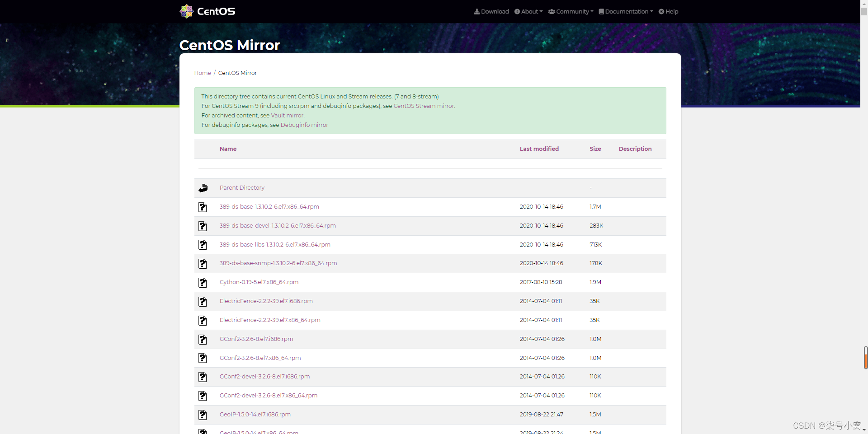The height and width of the screenshot is (434, 868).
Task: Click the file icon beside 389-ds-base rpm
Action: [203, 207]
